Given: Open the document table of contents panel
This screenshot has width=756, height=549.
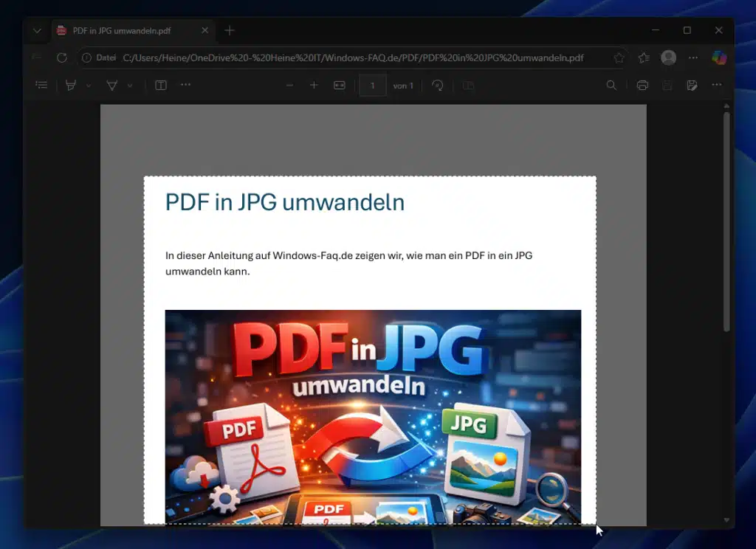Looking at the screenshot, I should [x=41, y=85].
